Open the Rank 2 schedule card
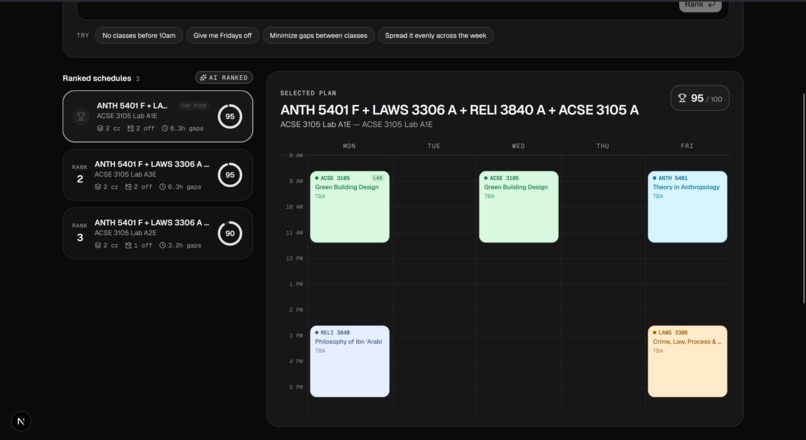 158,175
